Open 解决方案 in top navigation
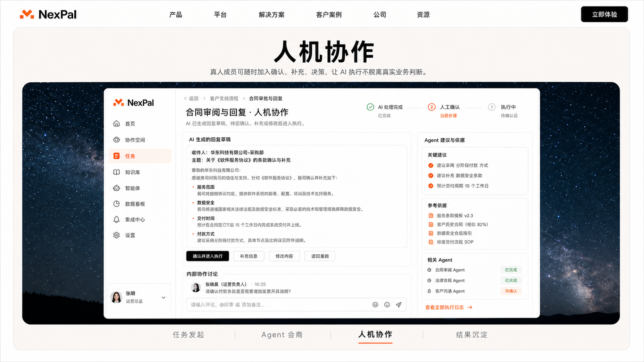This screenshot has width=644, height=362. click(272, 15)
